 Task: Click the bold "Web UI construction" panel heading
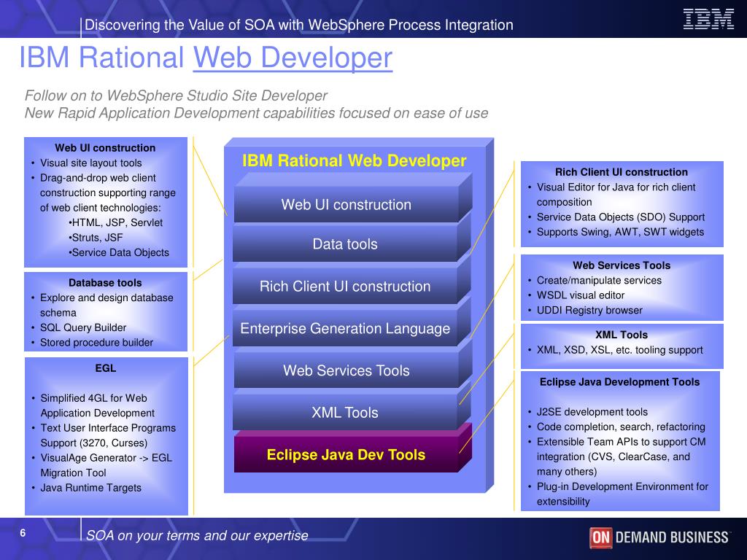[105, 147]
